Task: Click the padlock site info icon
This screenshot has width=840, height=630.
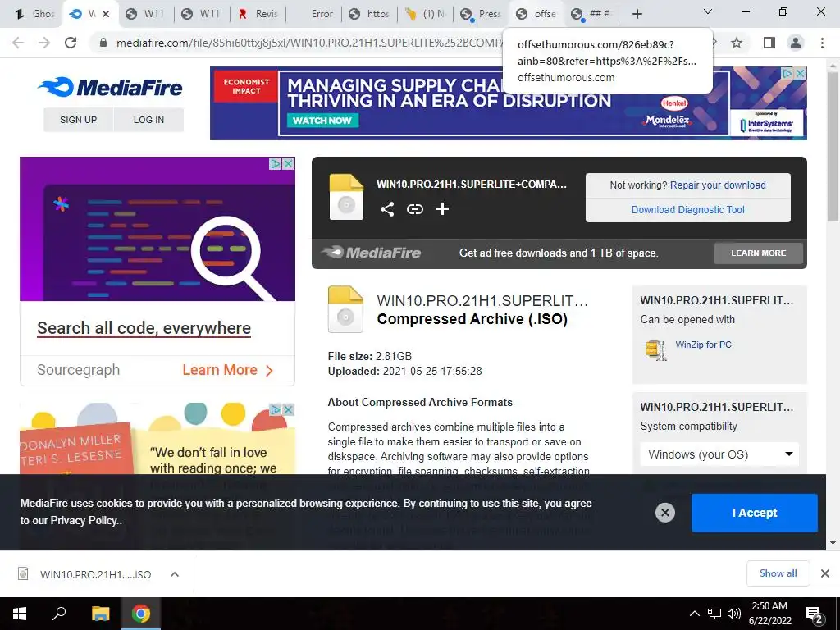Action: pyautogui.click(x=103, y=43)
